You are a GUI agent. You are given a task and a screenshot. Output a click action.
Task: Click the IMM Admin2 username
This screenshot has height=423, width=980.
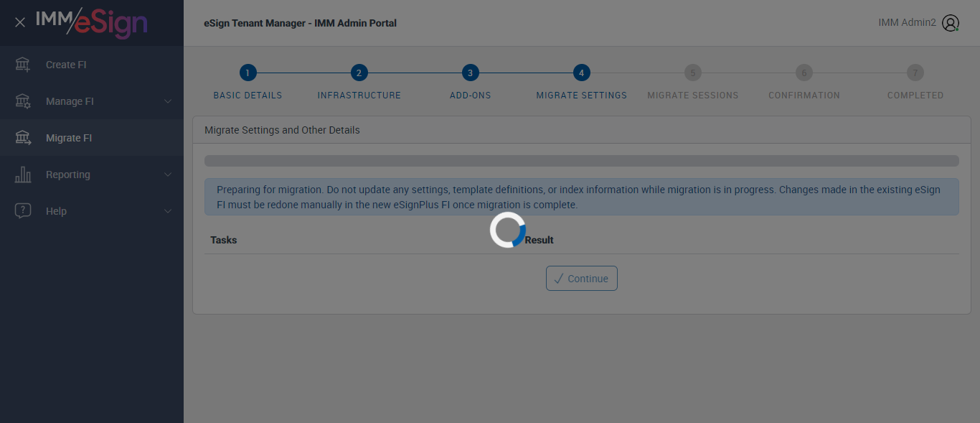point(907,23)
